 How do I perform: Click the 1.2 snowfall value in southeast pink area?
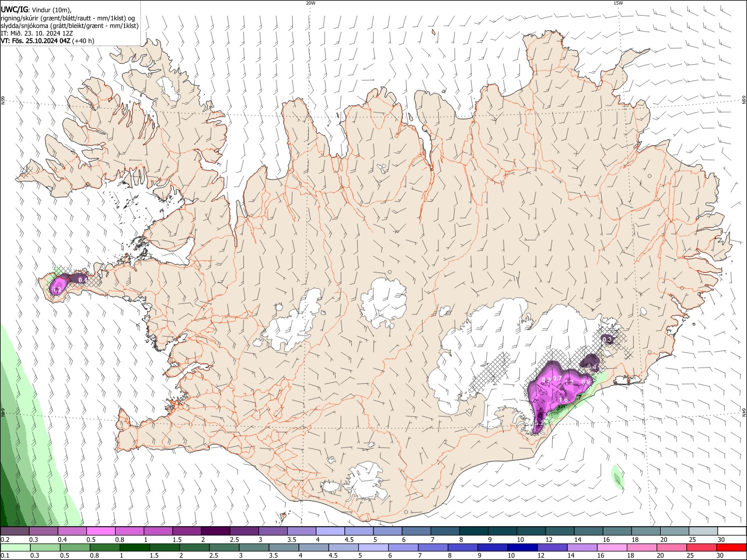point(570,382)
